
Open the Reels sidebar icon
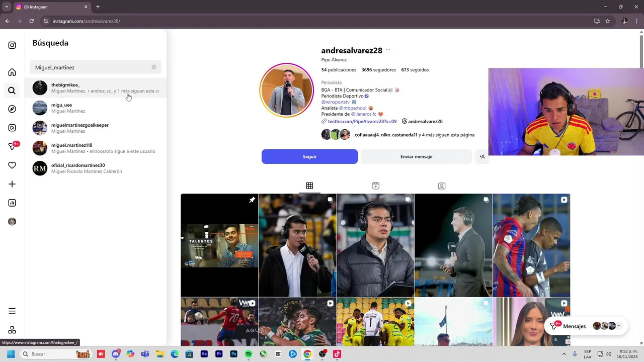click(12, 128)
